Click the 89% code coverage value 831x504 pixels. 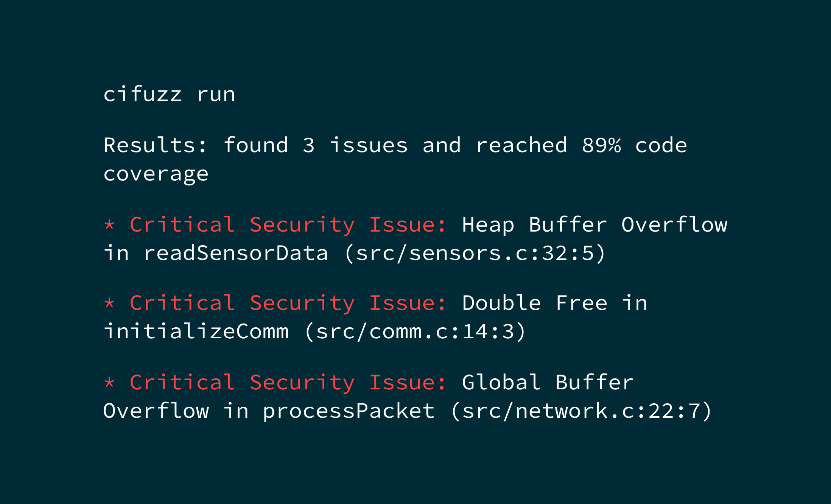601,145
